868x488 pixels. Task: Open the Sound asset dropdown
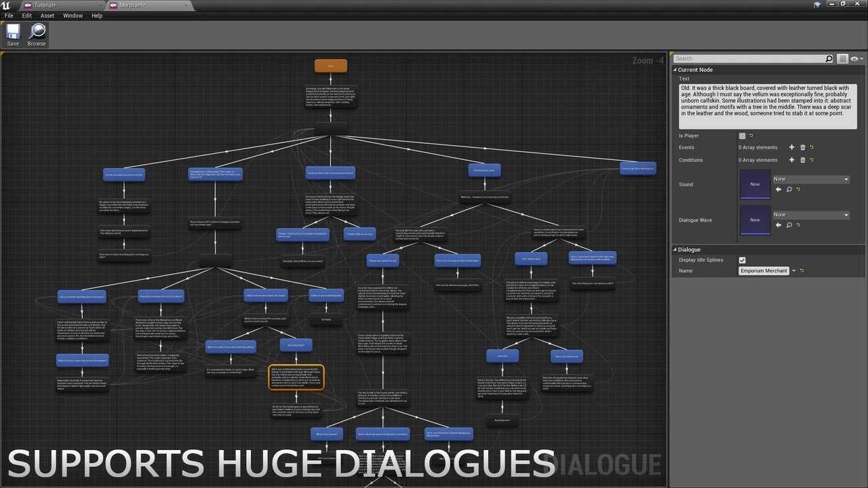(811, 180)
